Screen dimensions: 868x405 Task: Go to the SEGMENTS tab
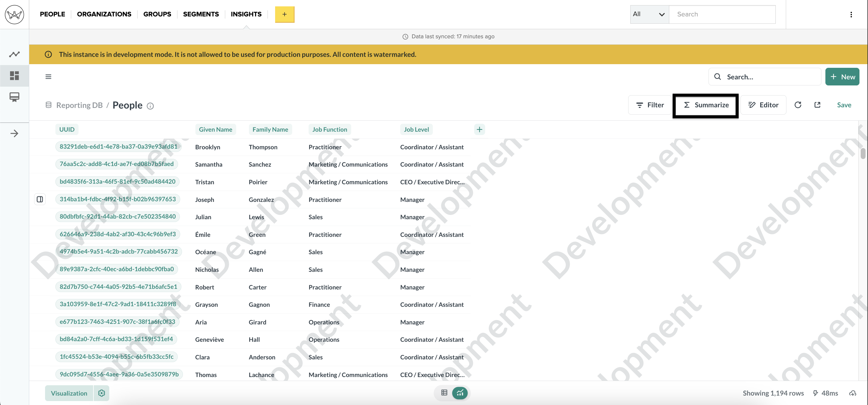(x=201, y=14)
